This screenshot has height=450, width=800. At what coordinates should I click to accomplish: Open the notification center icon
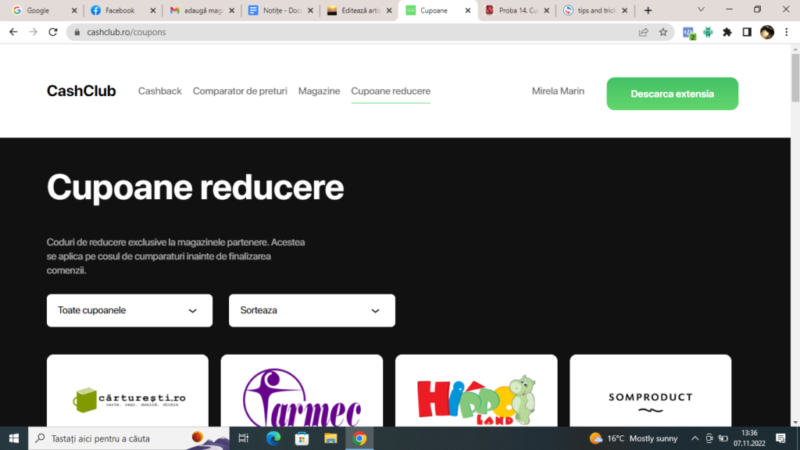781,438
